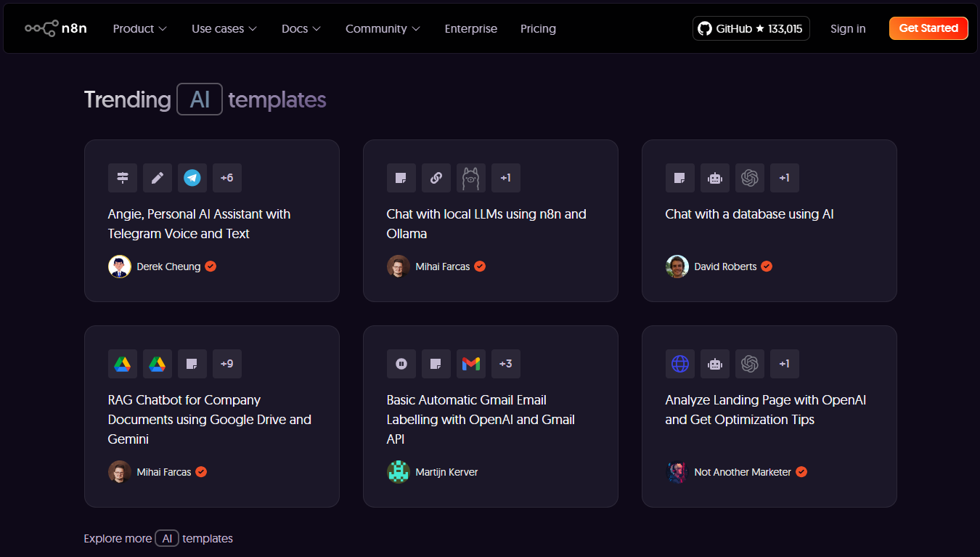
Task: Click author name David Roberts
Action: [x=725, y=267]
